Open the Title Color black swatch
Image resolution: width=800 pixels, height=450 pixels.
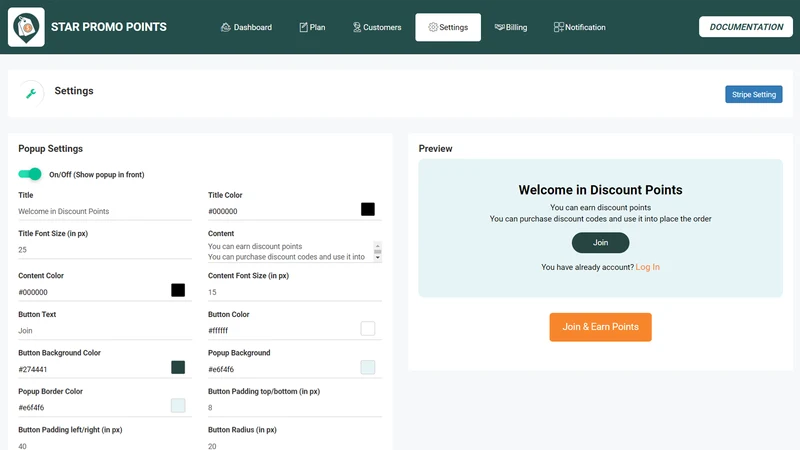367,209
